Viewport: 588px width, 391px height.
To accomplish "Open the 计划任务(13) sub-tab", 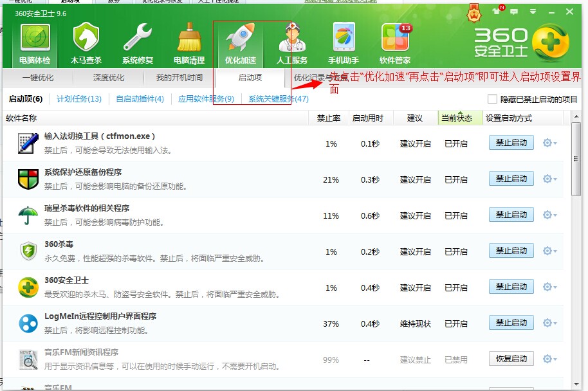I will point(79,99).
